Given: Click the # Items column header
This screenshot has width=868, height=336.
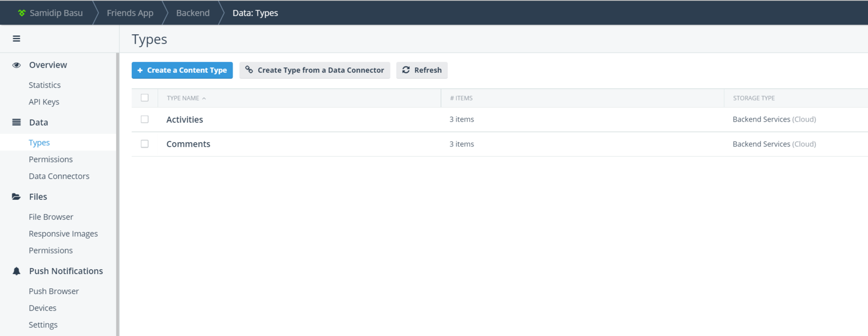Looking at the screenshot, I should 461,98.
